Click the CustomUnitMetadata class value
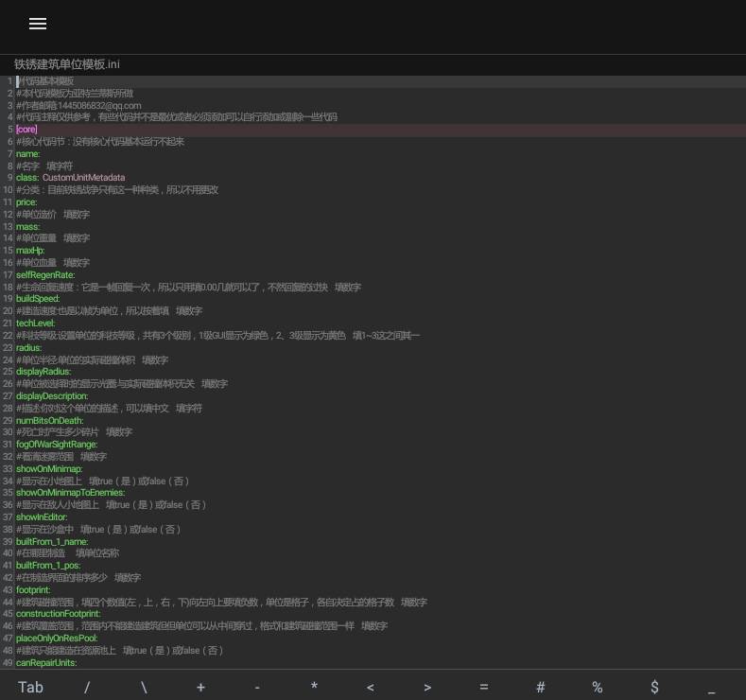Screen dimensions: 746x700 83,178
